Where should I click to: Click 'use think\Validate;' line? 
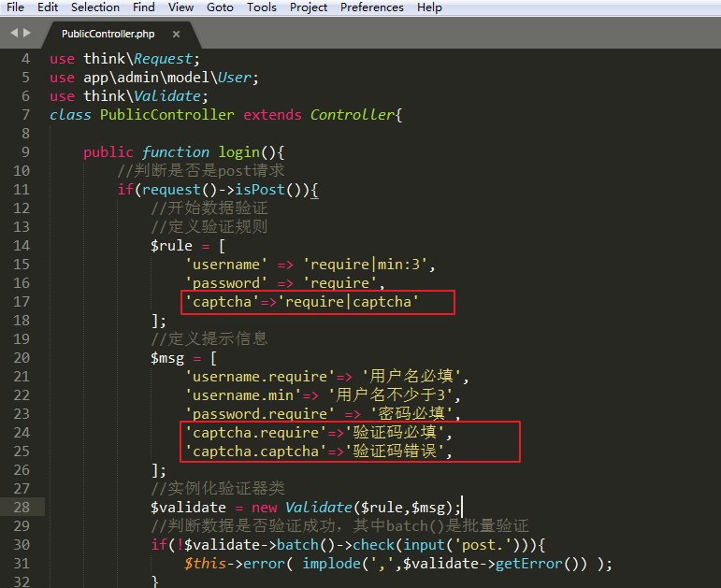click(x=129, y=96)
